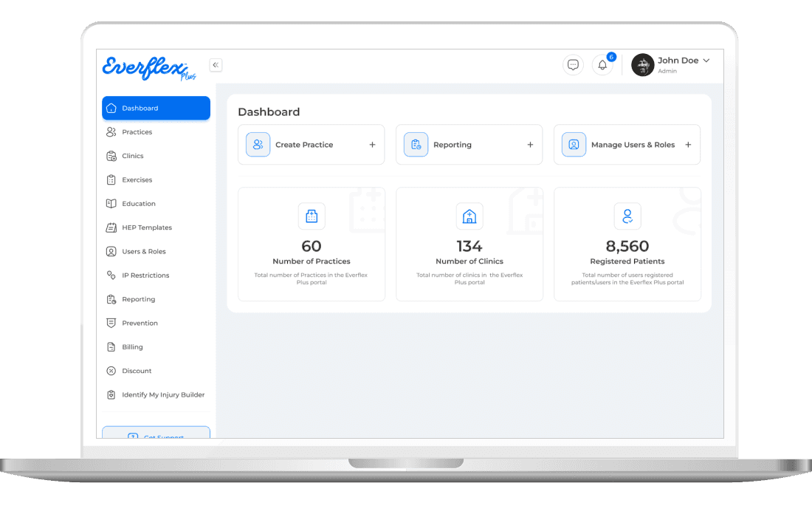Open the IP Restrictions sidebar label
The image size is (812, 517).
point(145,275)
